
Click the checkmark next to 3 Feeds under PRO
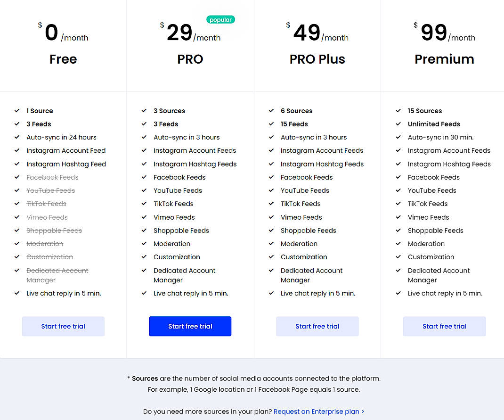(x=144, y=124)
